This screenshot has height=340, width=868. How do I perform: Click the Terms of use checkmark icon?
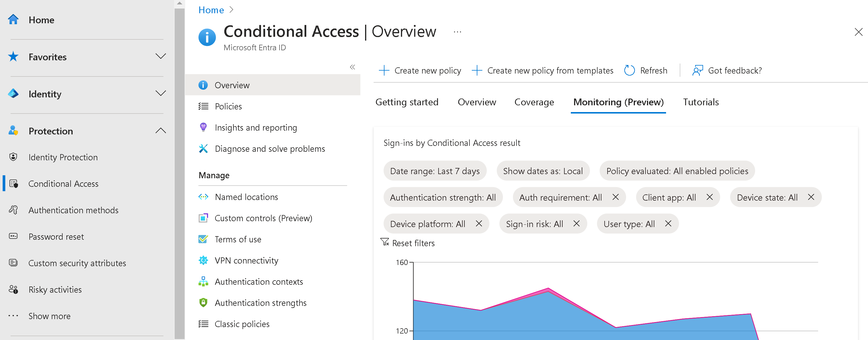[x=203, y=239]
